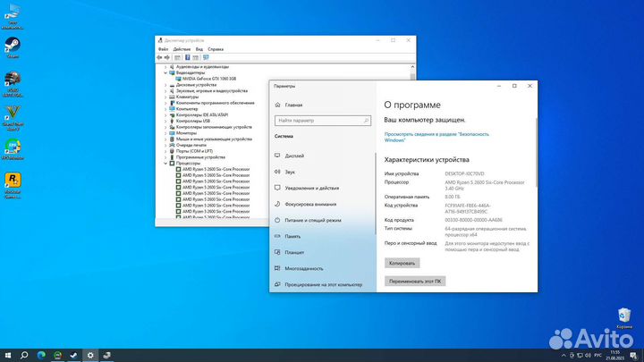Open the notification center in tray

(x=633, y=356)
